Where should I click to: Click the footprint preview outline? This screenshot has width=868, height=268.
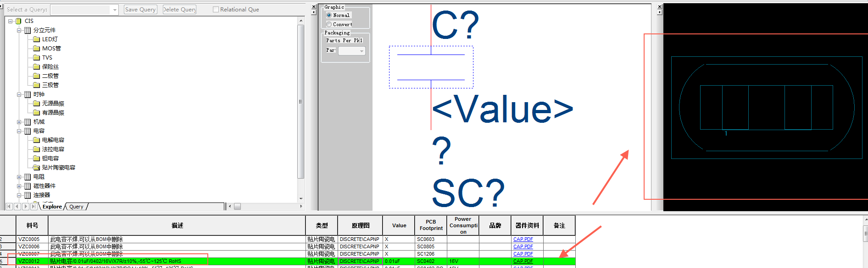[767, 108]
